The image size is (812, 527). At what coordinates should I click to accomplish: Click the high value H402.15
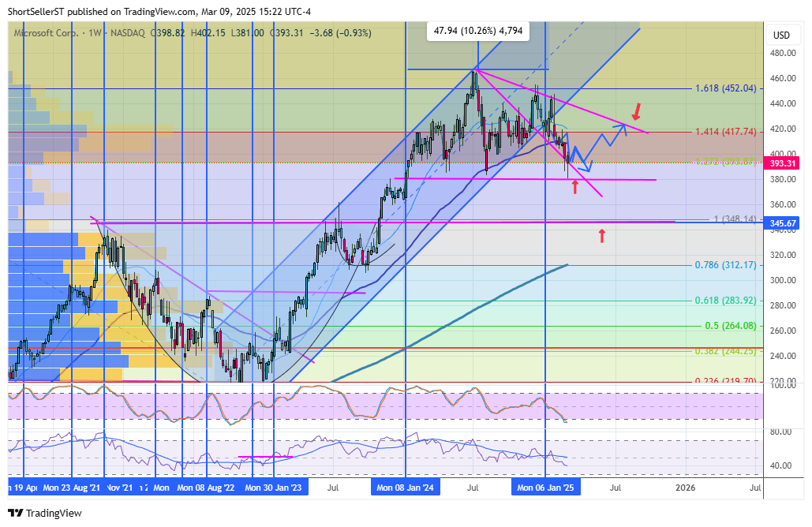tap(208, 33)
